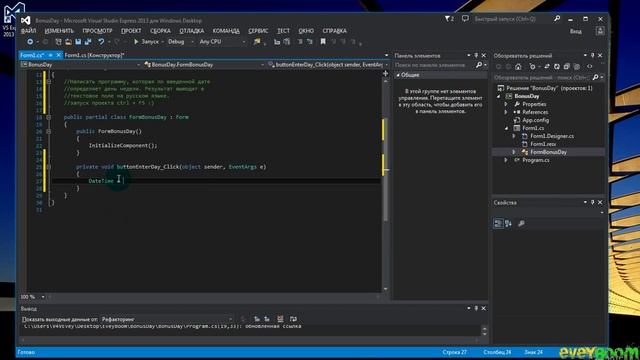Open the ИЗМЕНИТЬ menu
The height and width of the screenshot is (360, 640).
click(x=59, y=31)
